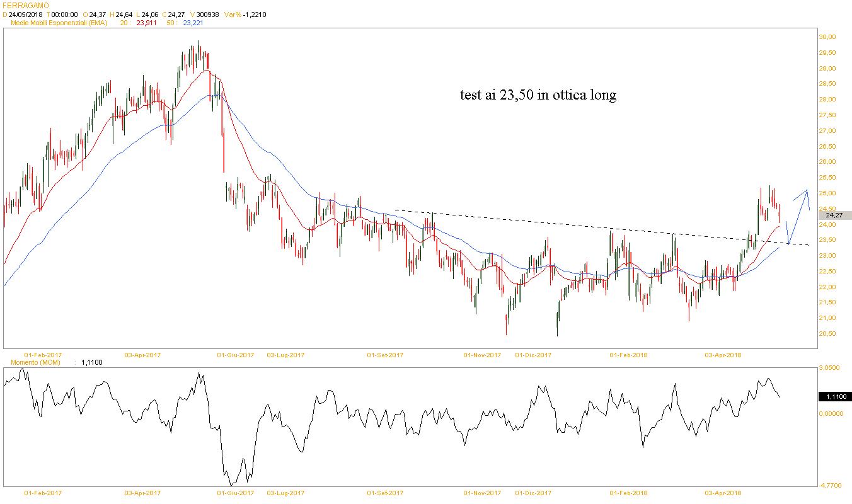Click 01-Dic-2017 on momentum panel date axis

[x=533, y=493]
